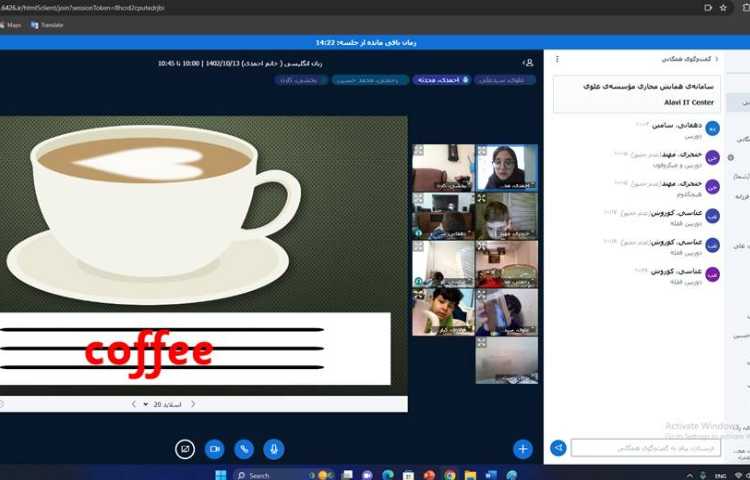Show hidden system tray icons

690,475
